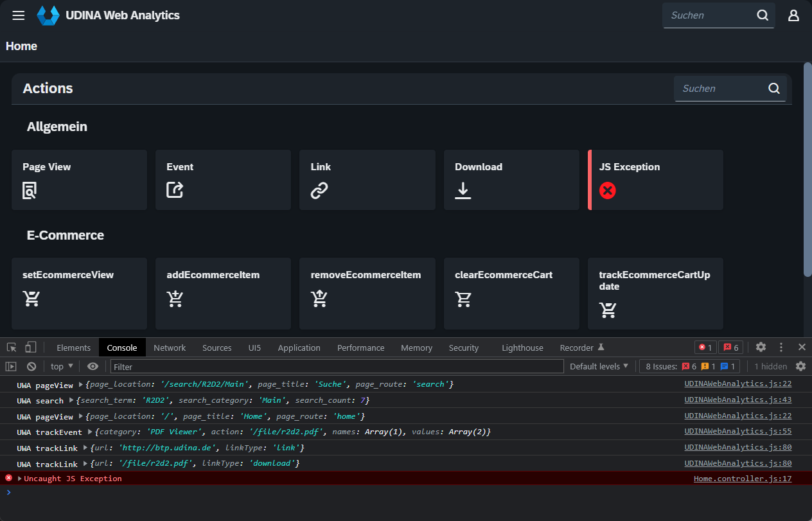Image resolution: width=812 pixels, height=521 pixels.
Task: Click the page vertical scrollbar
Action: click(808, 170)
